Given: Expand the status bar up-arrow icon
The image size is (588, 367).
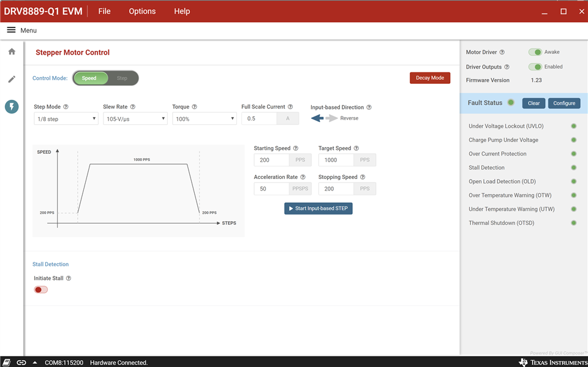Looking at the screenshot, I should coord(35,363).
